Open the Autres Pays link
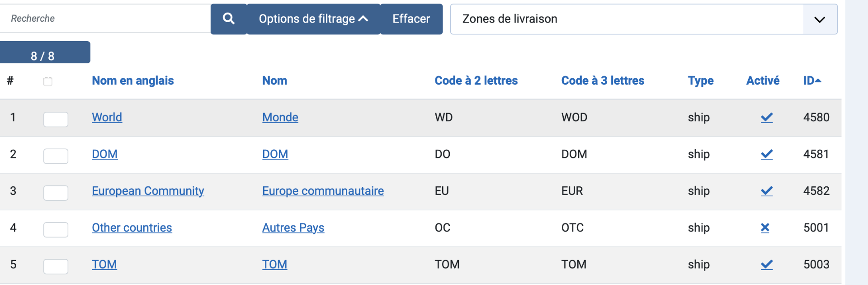This screenshot has width=868, height=285. pos(293,228)
